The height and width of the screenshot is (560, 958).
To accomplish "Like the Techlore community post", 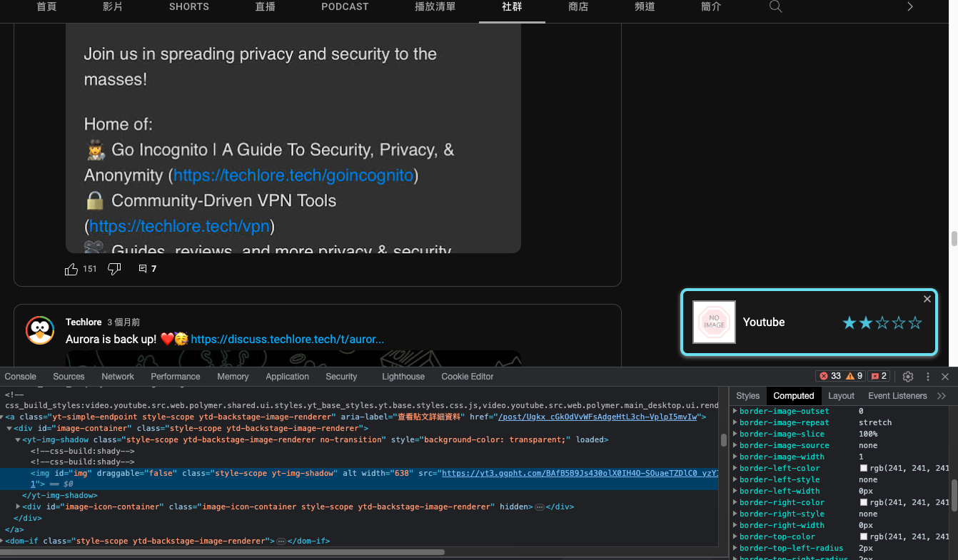I will point(71,269).
